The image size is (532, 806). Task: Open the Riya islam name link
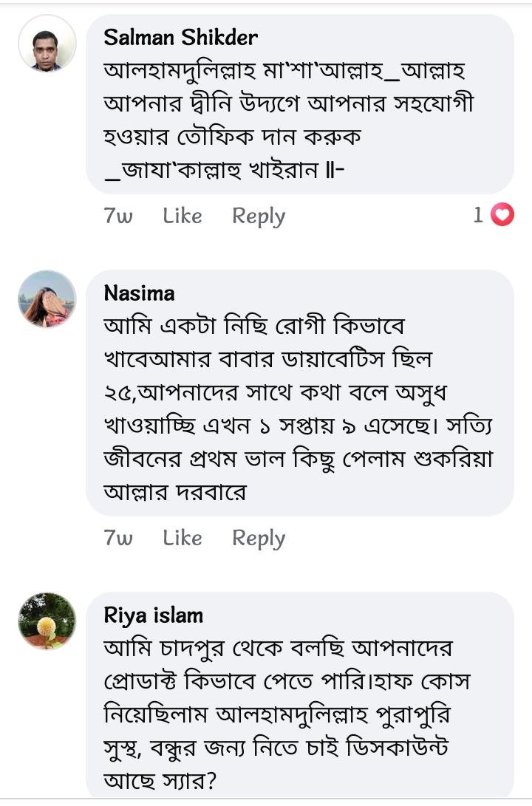[153, 615]
